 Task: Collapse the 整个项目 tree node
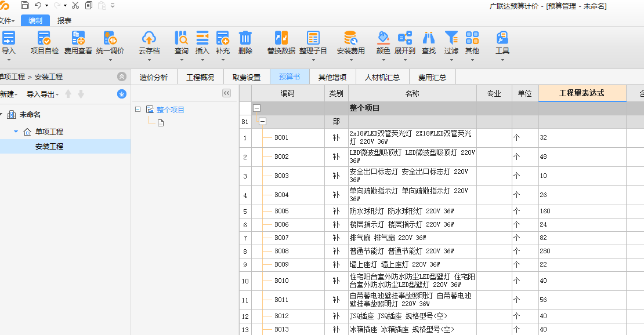pyautogui.click(x=136, y=108)
